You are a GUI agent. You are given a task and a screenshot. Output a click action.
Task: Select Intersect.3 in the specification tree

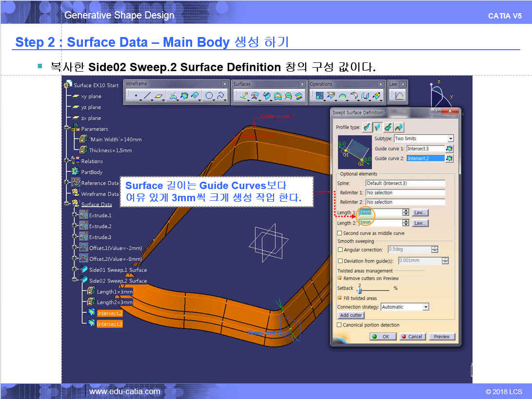click(109, 324)
